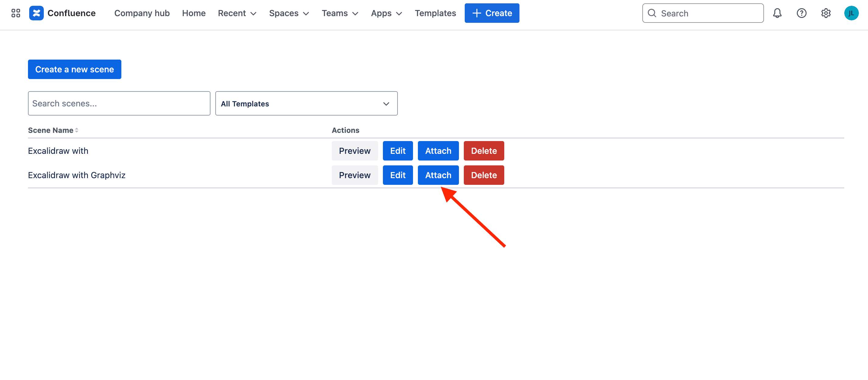Screen dimensions: 868x380
Task: Open the app switcher grid icon
Action: point(16,13)
